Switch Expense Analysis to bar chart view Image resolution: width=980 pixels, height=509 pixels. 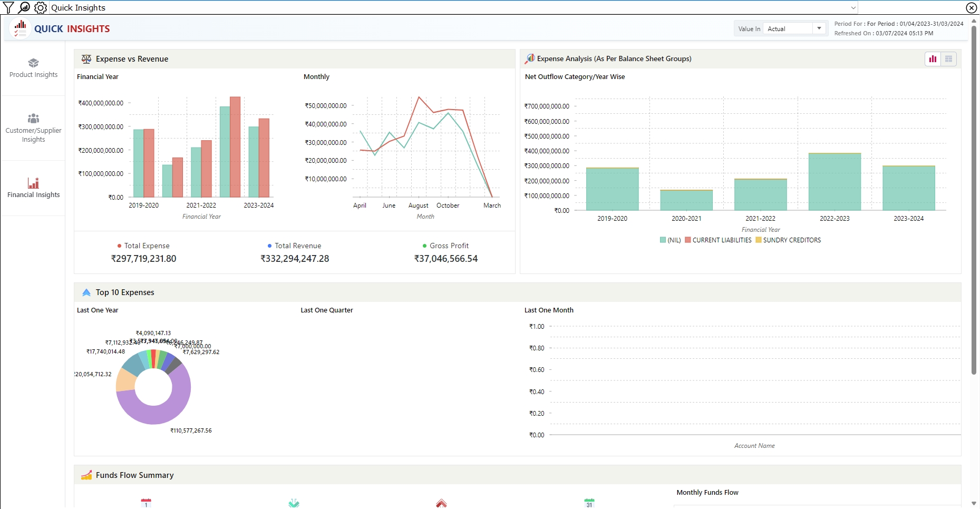point(933,59)
